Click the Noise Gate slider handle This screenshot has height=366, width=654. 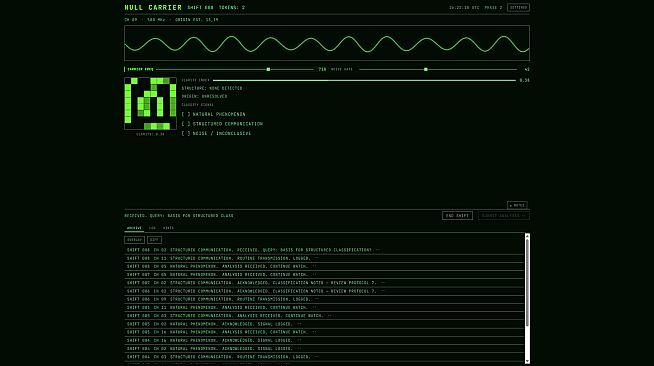425,70
